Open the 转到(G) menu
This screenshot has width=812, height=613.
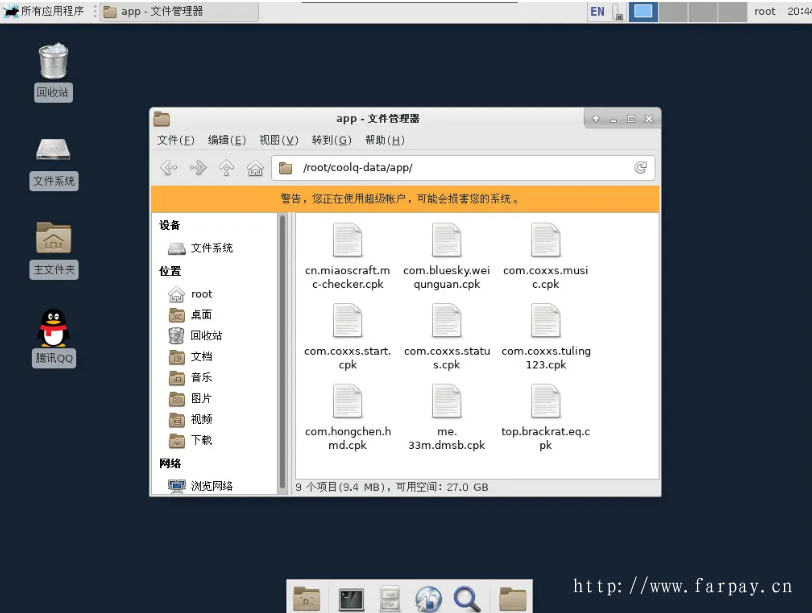pos(331,140)
